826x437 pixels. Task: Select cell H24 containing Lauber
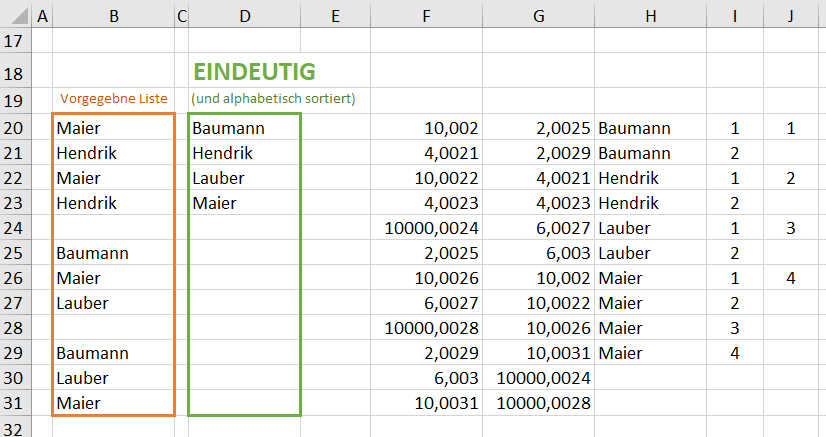(651, 227)
